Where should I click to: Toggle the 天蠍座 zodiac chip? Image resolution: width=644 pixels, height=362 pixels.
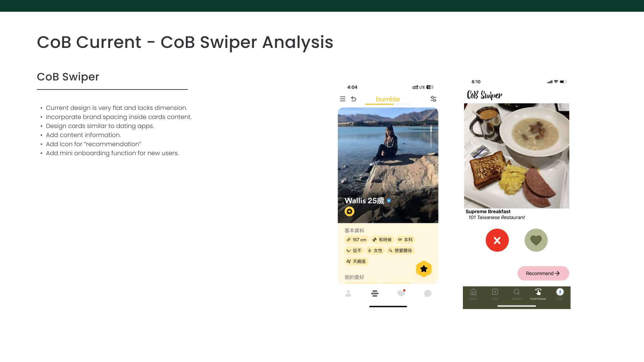tap(357, 261)
